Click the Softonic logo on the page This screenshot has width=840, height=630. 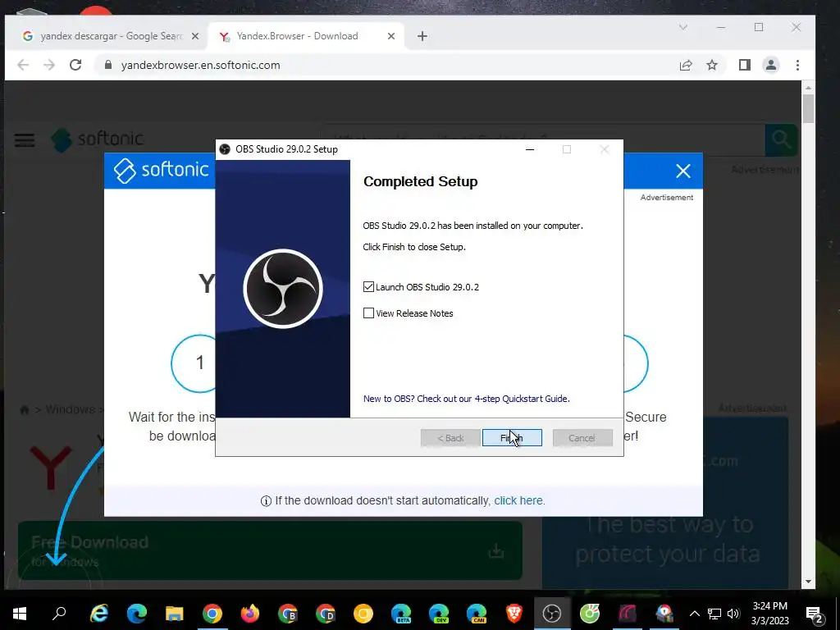point(97,139)
